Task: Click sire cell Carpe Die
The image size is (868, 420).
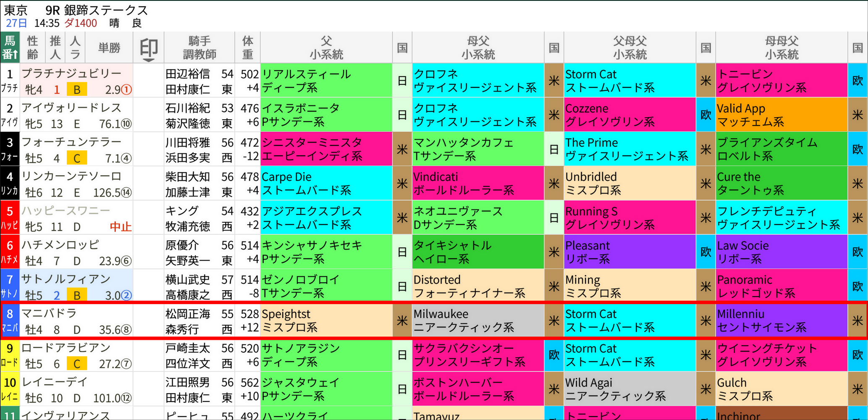Action: click(x=326, y=183)
